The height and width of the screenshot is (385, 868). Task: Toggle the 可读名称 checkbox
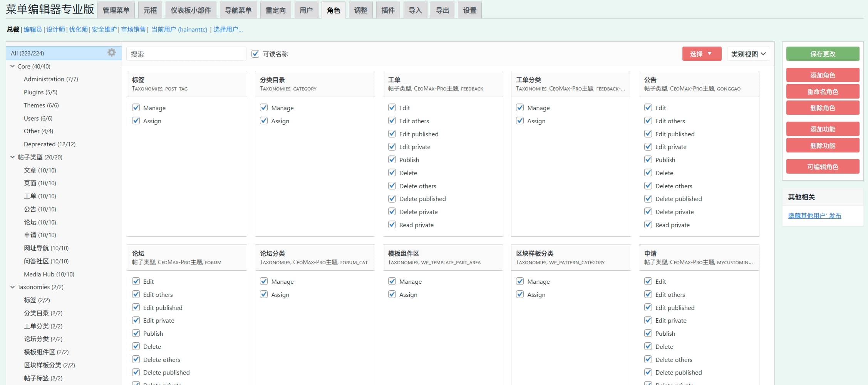point(255,54)
